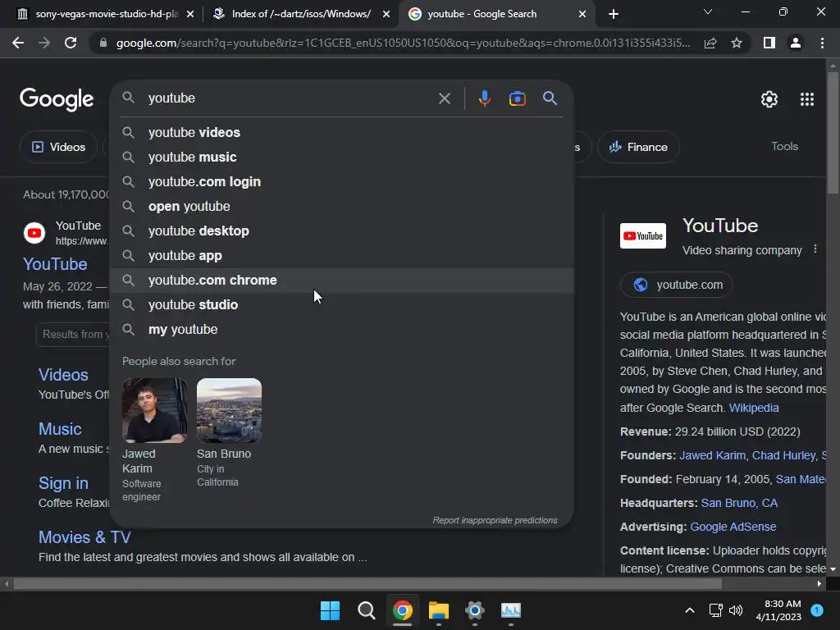Open tab search chevron in title bar

click(x=708, y=11)
